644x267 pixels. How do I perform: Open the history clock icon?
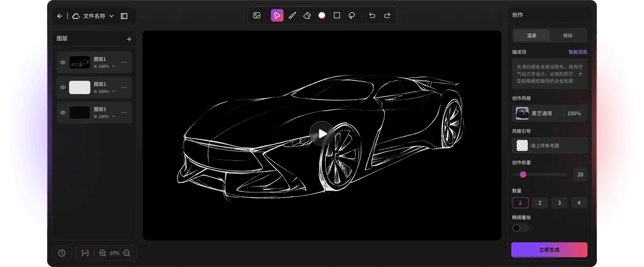(x=62, y=253)
